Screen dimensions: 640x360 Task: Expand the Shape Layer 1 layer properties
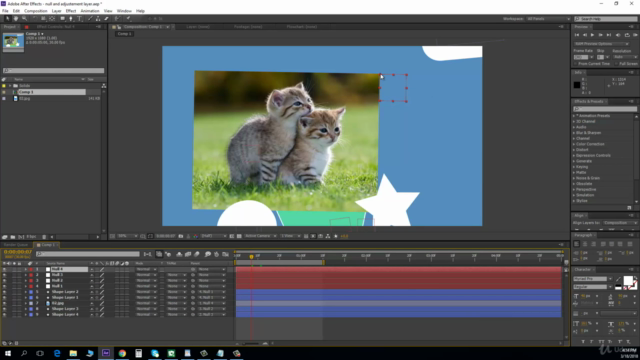[26, 298]
